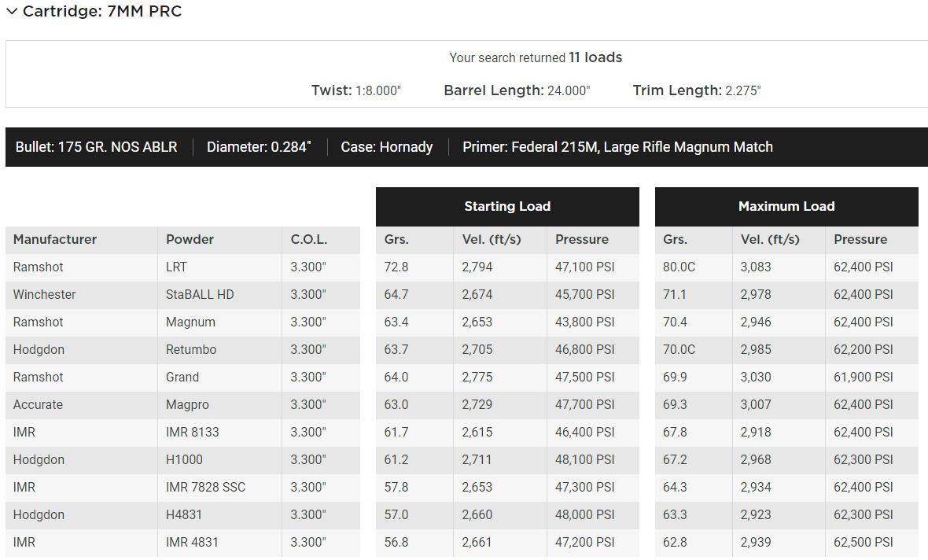928x560 pixels.
Task: Select the Grand powder cell
Action: pyautogui.click(x=219, y=377)
